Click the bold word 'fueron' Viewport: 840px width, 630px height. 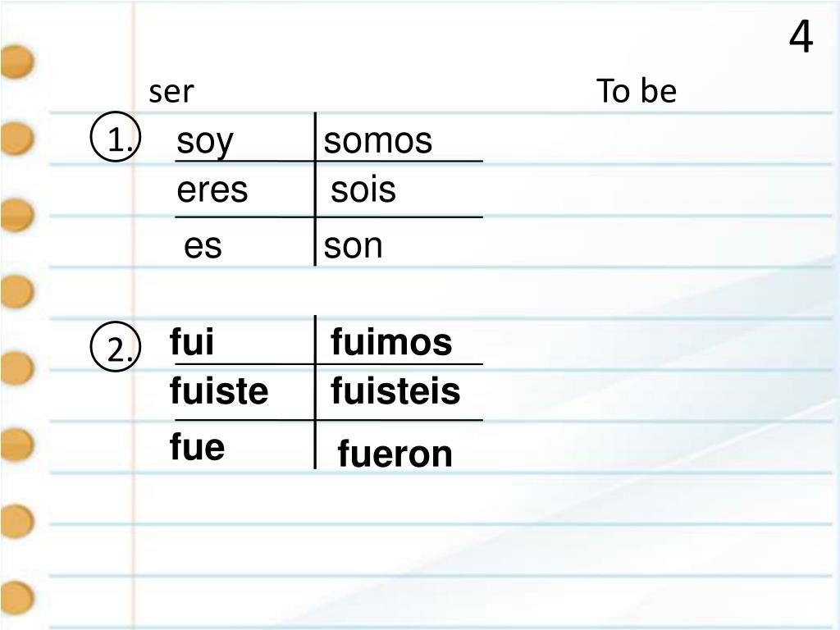(395, 454)
